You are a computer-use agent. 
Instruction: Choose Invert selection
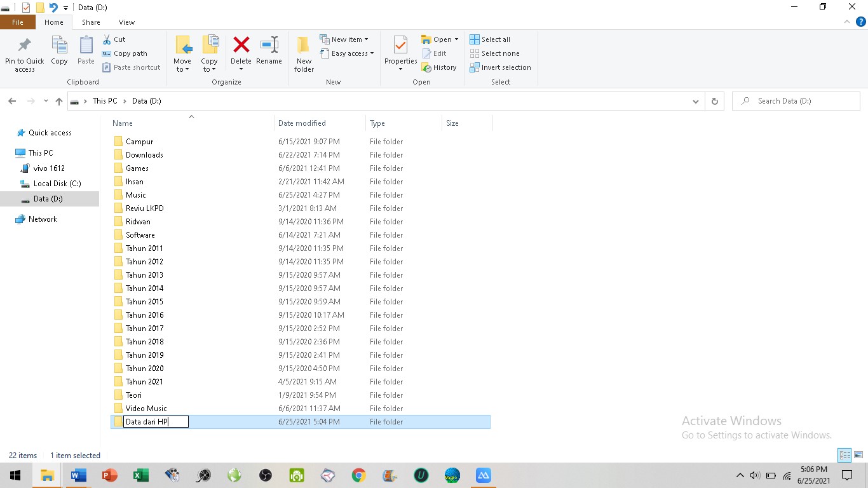click(500, 67)
